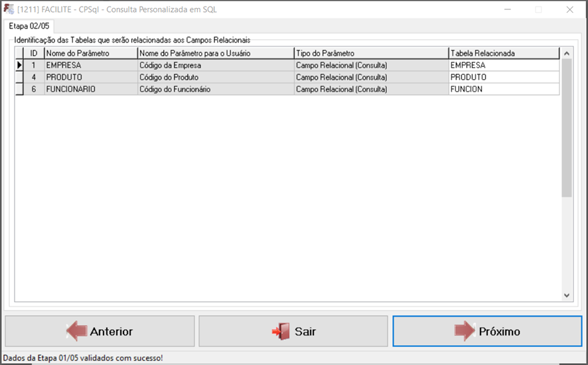Click ID cell 6
The width and height of the screenshot is (588, 365).
[34, 90]
